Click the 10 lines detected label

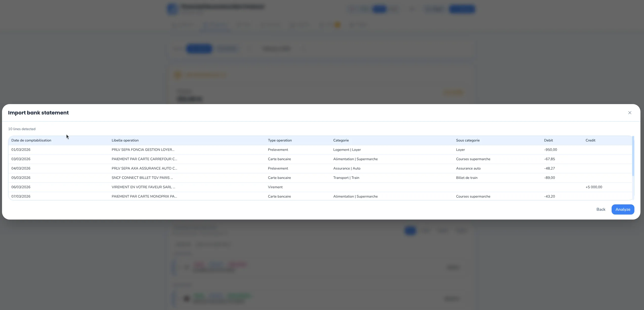[22, 129]
